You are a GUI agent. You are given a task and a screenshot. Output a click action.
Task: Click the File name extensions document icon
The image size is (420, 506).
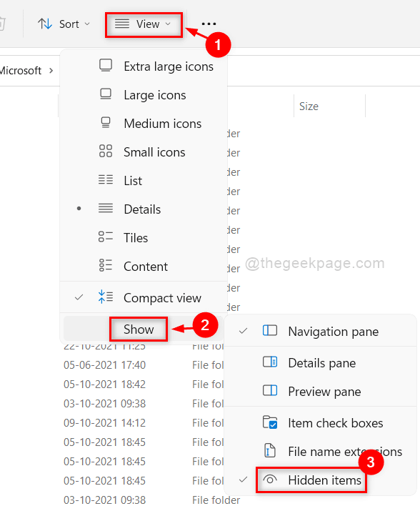(x=270, y=450)
